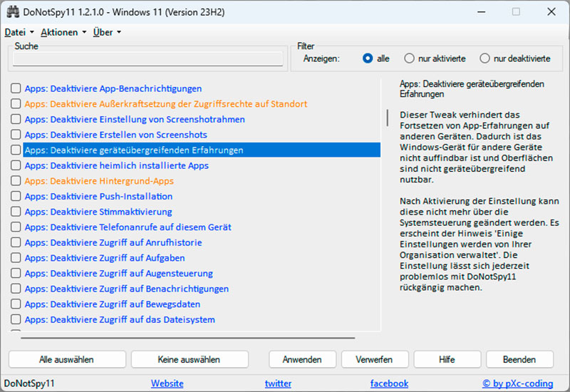Viewport: 570px width, 392px height.
Task: Select 'Deaktiviere Stimmaktivierung' entry
Action: click(x=98, y=212)
